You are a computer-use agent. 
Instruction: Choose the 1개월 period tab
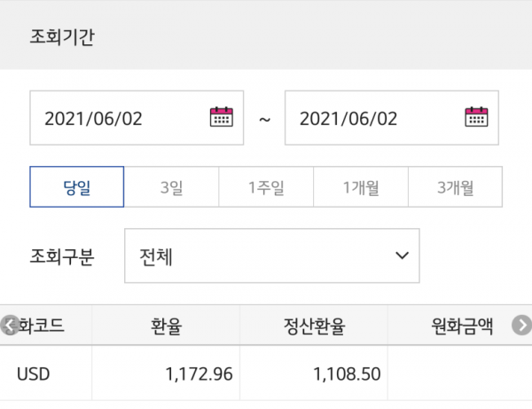click(x=361, y=186)
